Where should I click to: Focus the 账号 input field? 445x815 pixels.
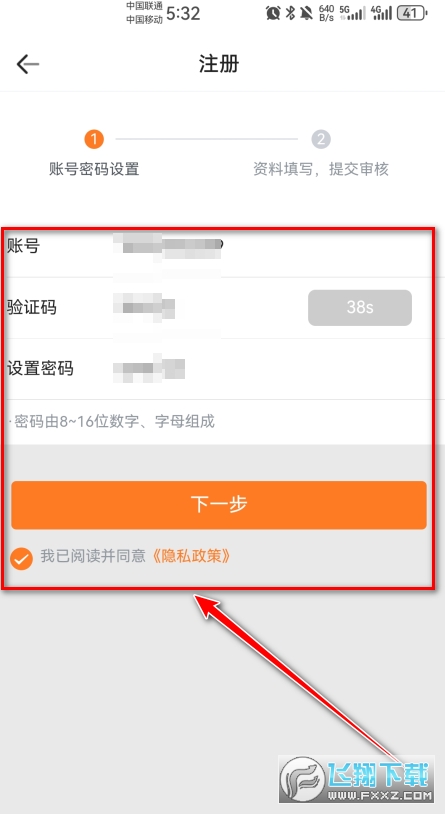point(218,247)
